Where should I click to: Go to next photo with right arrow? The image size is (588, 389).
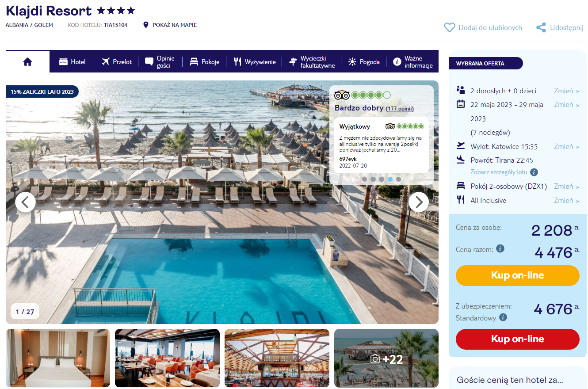418,202
